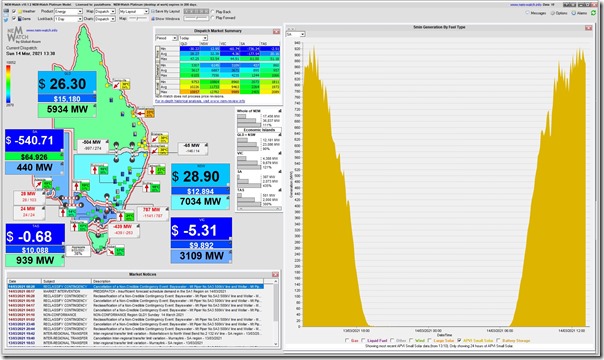Open in-depth historical analysis link

[200, 101]
